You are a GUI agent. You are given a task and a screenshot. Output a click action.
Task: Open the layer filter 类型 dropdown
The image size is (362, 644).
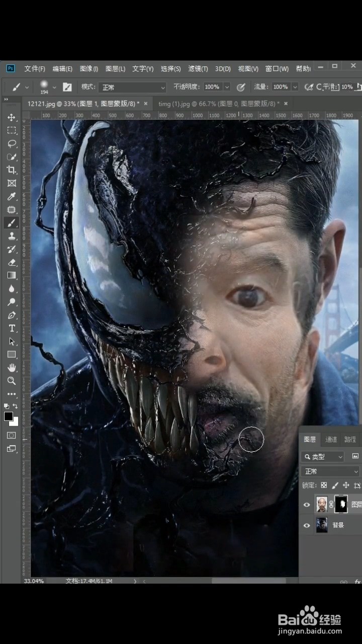[x=322, y=456]
